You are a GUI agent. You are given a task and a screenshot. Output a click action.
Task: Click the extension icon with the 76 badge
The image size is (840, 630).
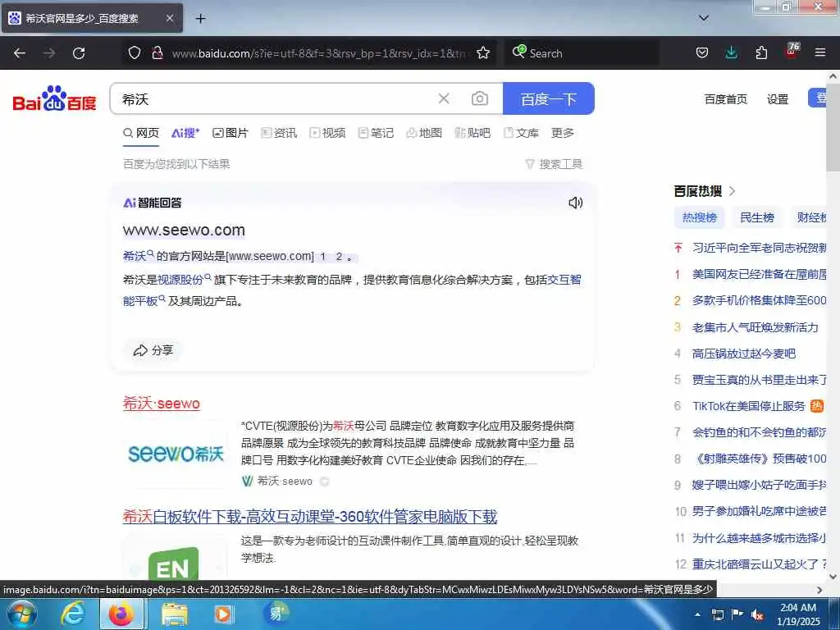(792, 52)
